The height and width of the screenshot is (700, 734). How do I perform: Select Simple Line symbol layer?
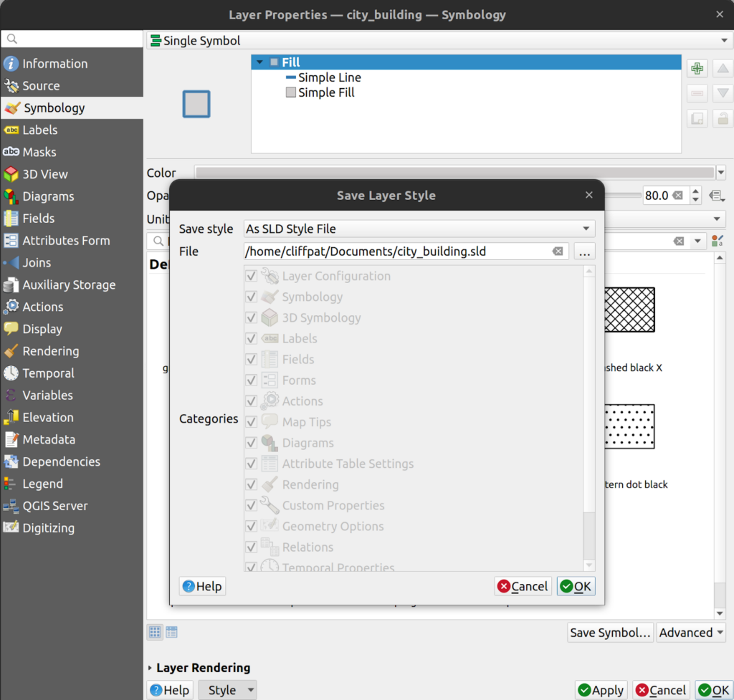coord(329,77)
